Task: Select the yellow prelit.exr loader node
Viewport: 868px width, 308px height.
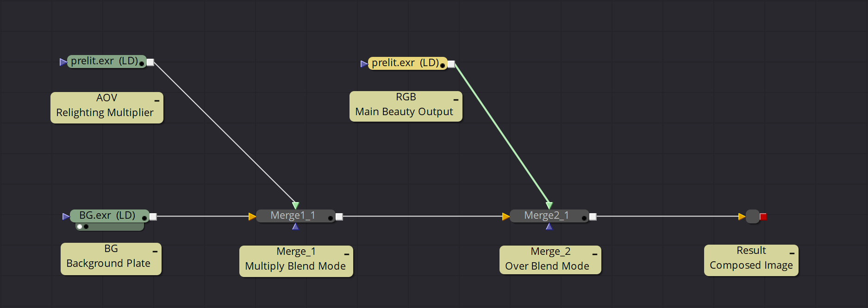Action: click(x=405, y=63)
